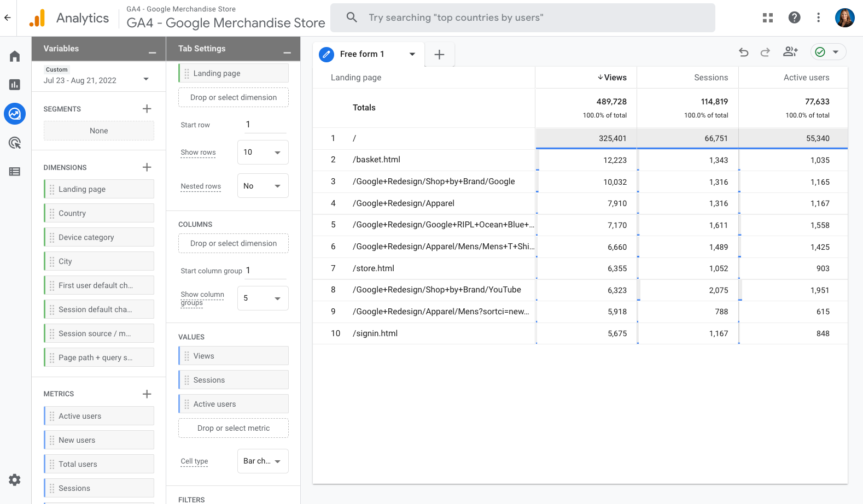Select the Free form 1 pencil icon
Screen dimensions: 863x504
click(x=326, y=54)
